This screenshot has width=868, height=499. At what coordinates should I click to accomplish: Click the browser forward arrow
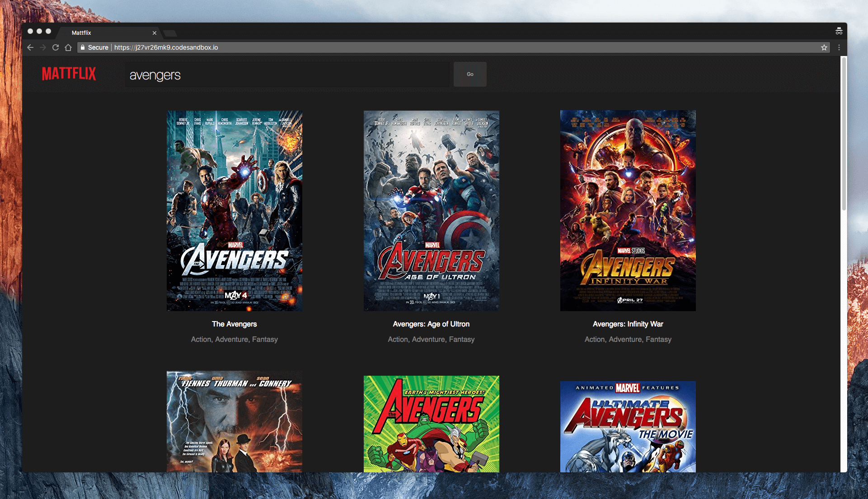pos(43,47)
